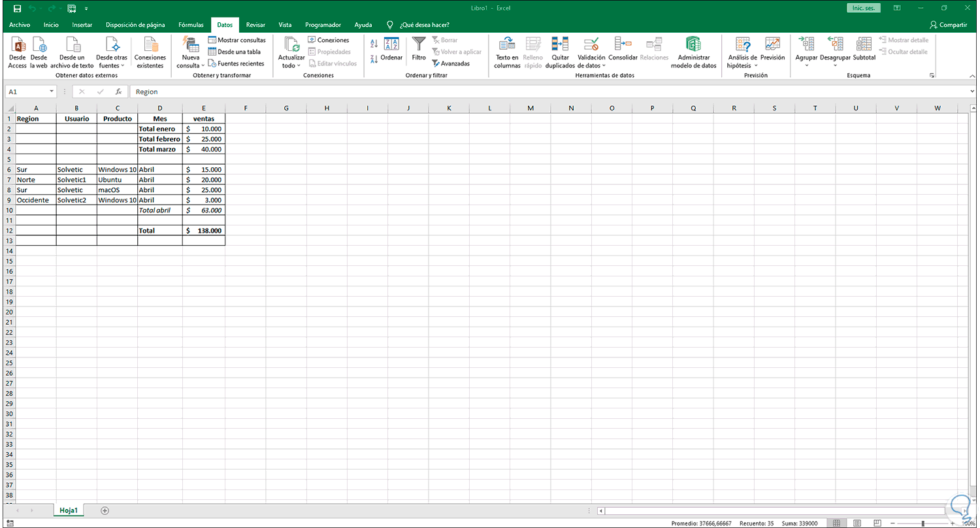The height and width of the screenshot is (528, 980).
Task: Select the Hoja1 sheet tab
Action: point(69,510)
